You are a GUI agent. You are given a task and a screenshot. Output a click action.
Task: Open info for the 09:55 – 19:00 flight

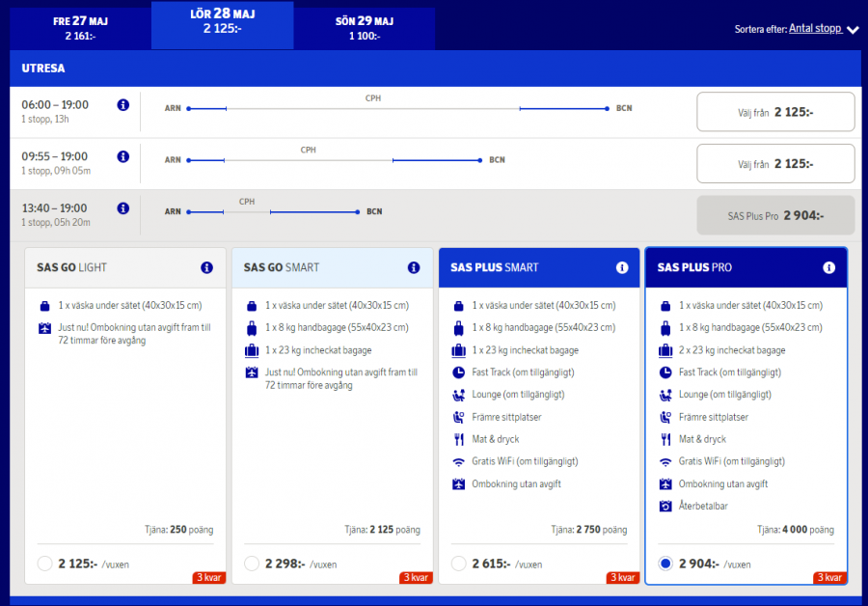[x=122, y=156]
